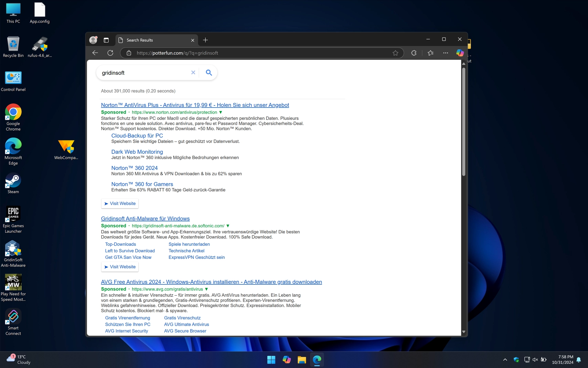Clear the gridinsoft search field with the X
This screenshot has height=368, width=588.
click(193, 73)
